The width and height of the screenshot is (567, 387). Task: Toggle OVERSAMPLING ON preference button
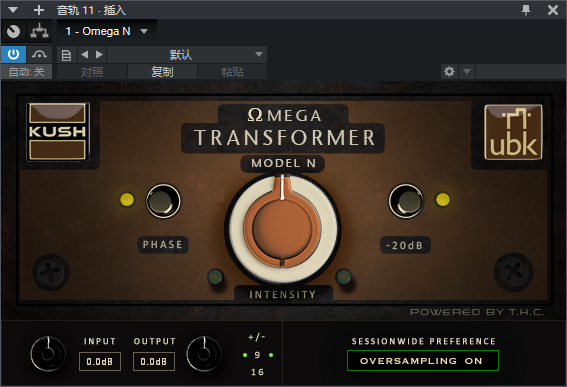pos(423,361)
